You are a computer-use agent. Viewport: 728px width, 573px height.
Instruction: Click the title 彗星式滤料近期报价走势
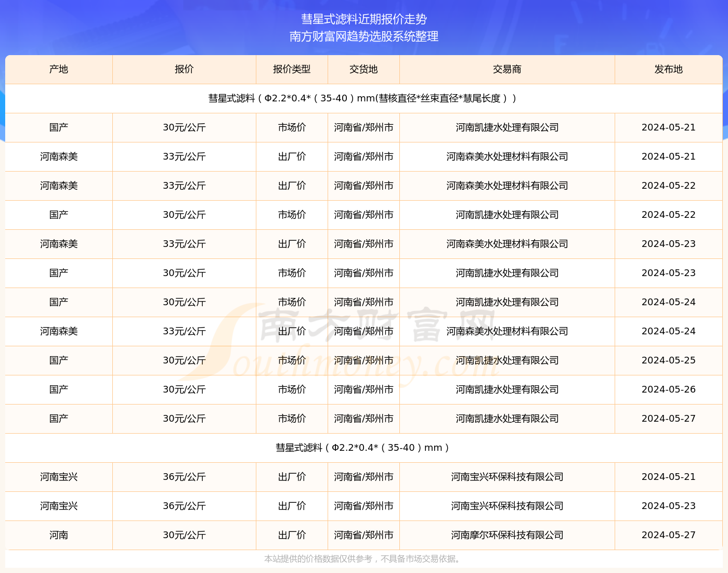(364, 19)
